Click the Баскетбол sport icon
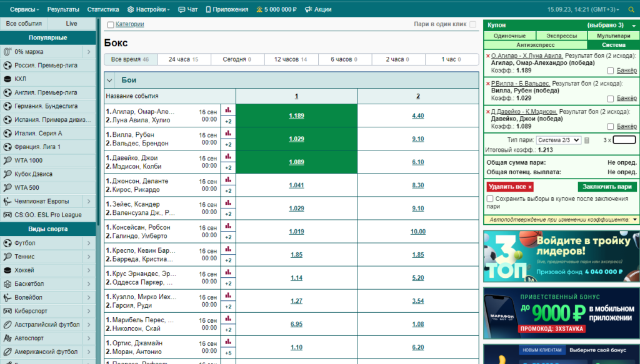The width and height of the screenshot is (640, 364). click(7, 283)
